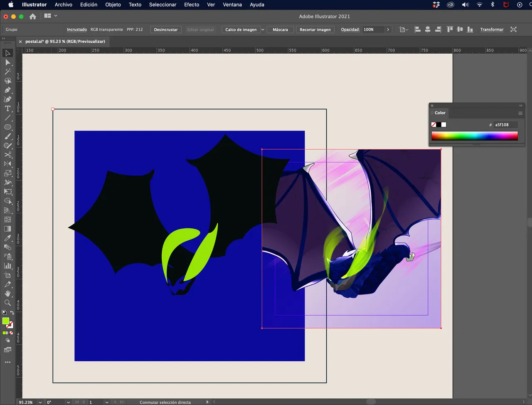Click the Home icon
The width and height of the screenshot is (532, 405).
pyautogui.click(x=32, y=16)
